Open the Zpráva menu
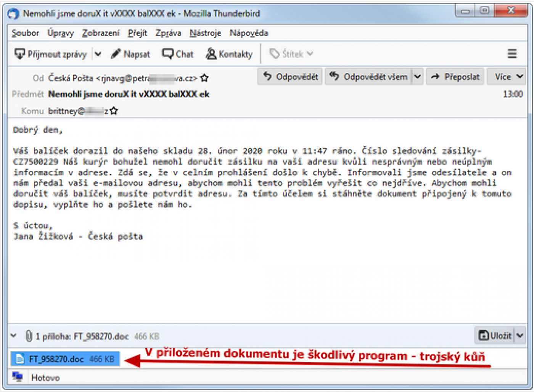Viewport: 534px width, 392px height. point(168,33)
